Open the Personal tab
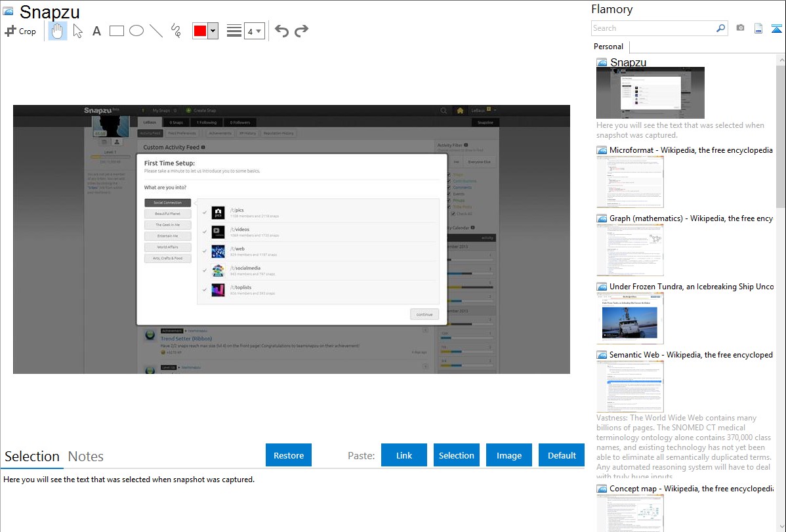This screenshot has width=786, height=532. pos(608,47)
